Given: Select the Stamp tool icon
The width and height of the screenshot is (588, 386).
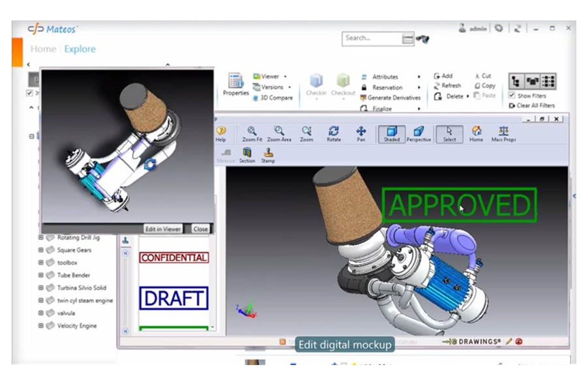Looking at the screenshot, I should coord(268,152).
